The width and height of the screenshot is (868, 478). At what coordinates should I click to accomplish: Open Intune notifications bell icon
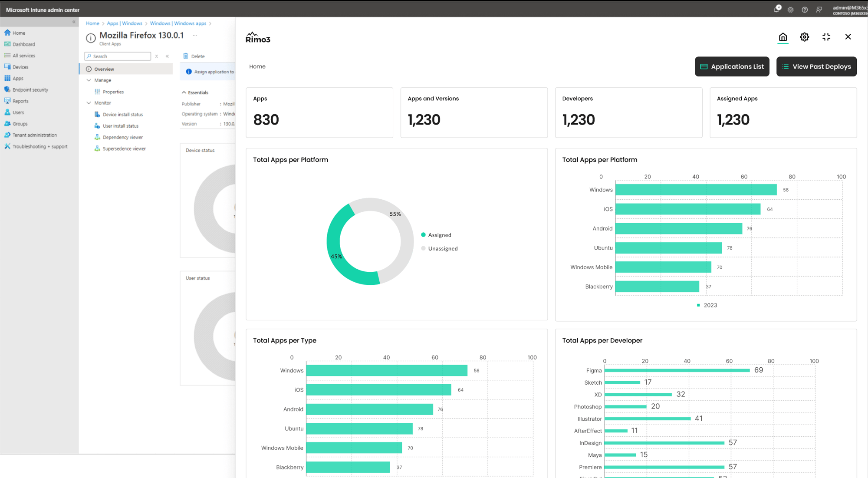777,9
